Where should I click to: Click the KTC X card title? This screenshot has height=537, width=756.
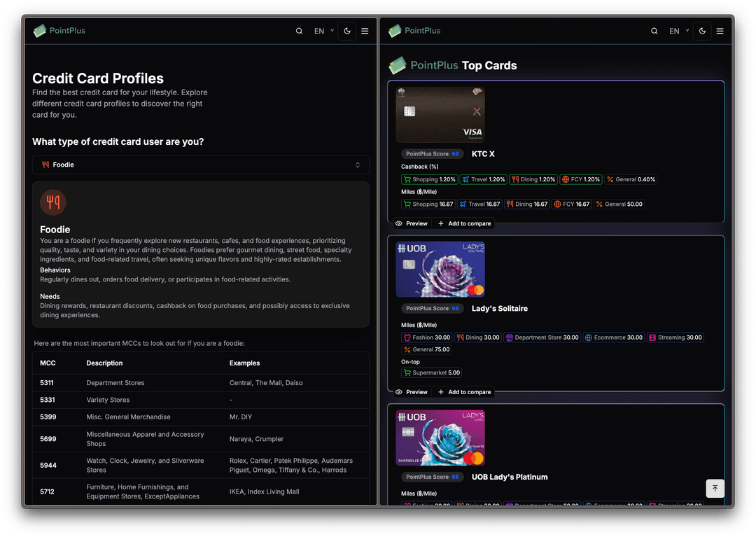(x=483, y=154)
